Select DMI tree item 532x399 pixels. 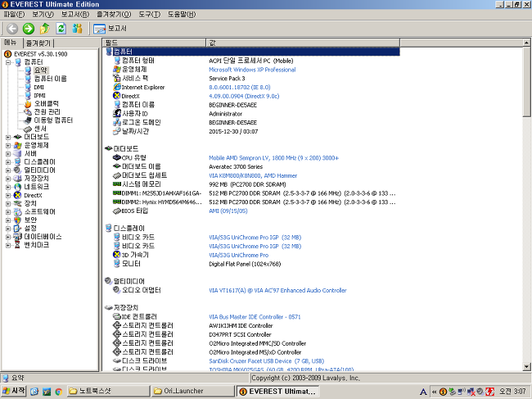38,88
